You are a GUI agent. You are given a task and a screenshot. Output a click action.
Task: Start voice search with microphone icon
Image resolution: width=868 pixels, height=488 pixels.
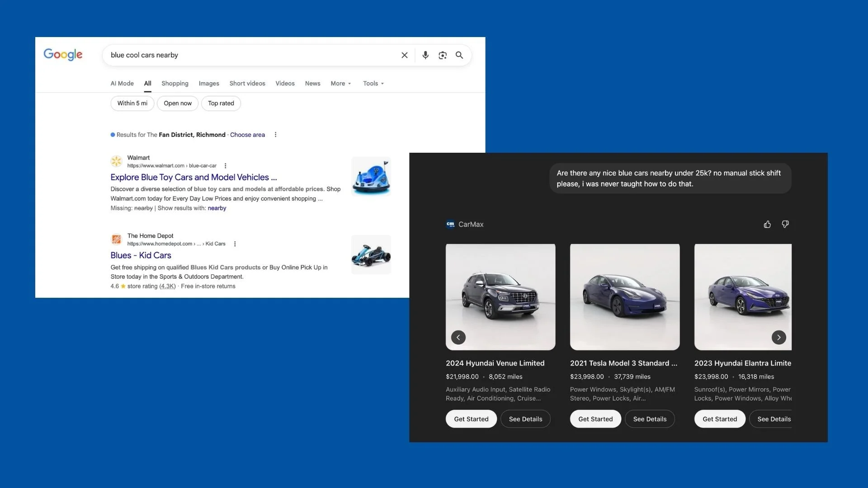coord(425,55)
